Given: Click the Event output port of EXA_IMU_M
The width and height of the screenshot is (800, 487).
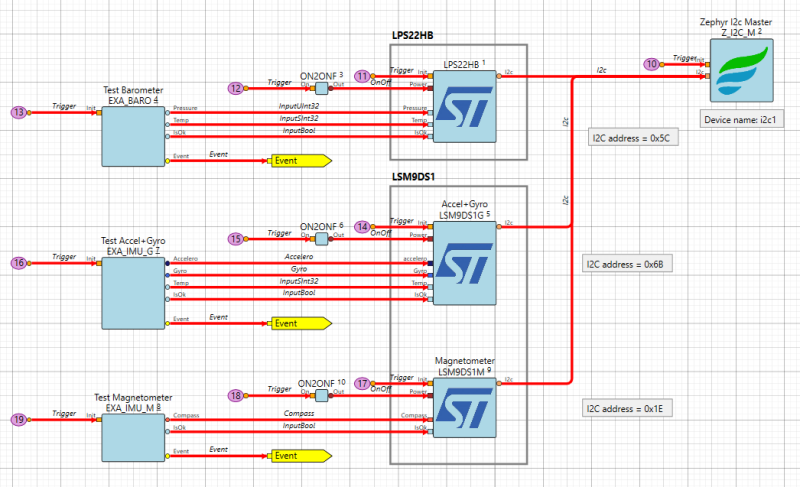Looking at the screenshot, I should pyautogui.click(x=167, y=455).
